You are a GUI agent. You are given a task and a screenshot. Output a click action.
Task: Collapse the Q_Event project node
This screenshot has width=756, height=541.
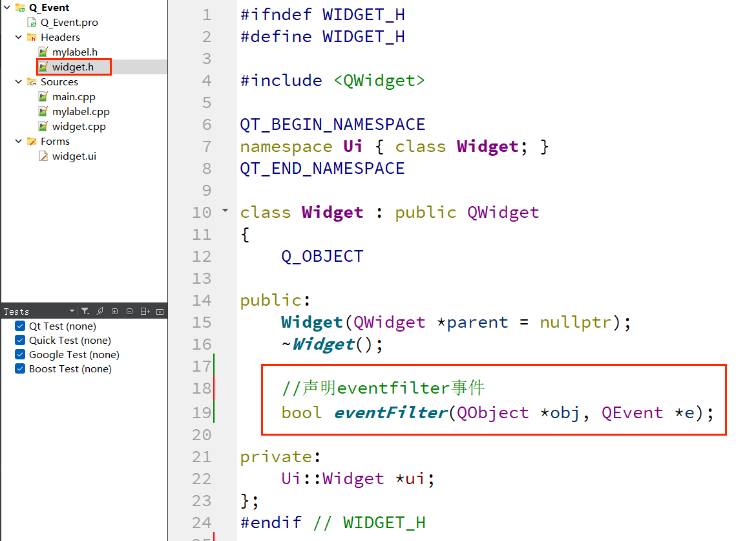pyautogui.click(x=7, y=7)
